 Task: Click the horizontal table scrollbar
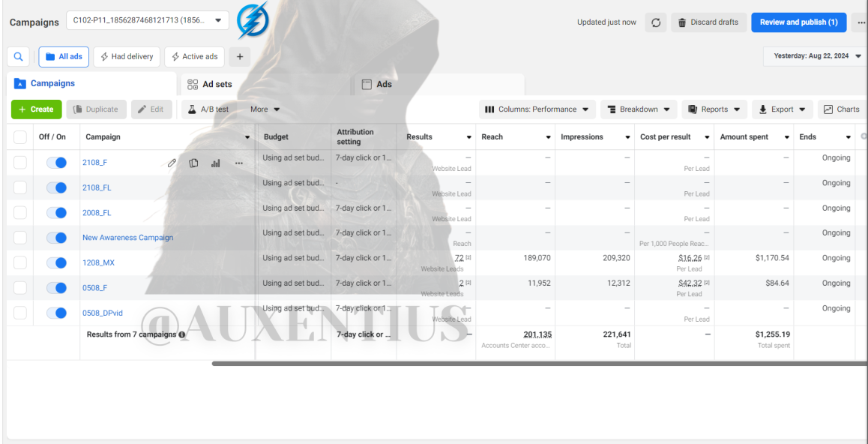click(539, 364)
